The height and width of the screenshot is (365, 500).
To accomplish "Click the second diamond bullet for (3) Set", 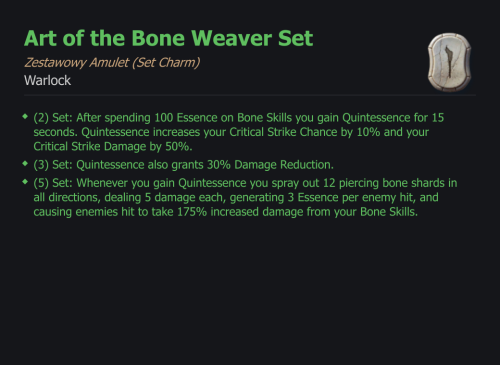I will (25, 163).
